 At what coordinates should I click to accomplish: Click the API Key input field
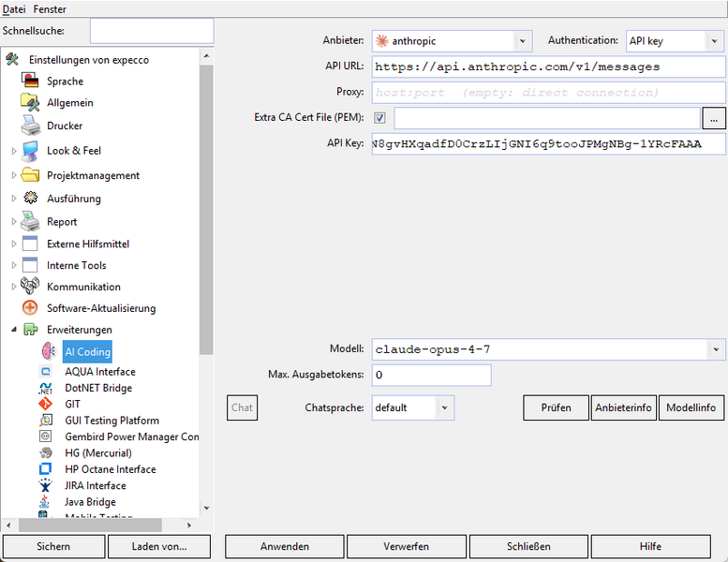tap(548, 144)
